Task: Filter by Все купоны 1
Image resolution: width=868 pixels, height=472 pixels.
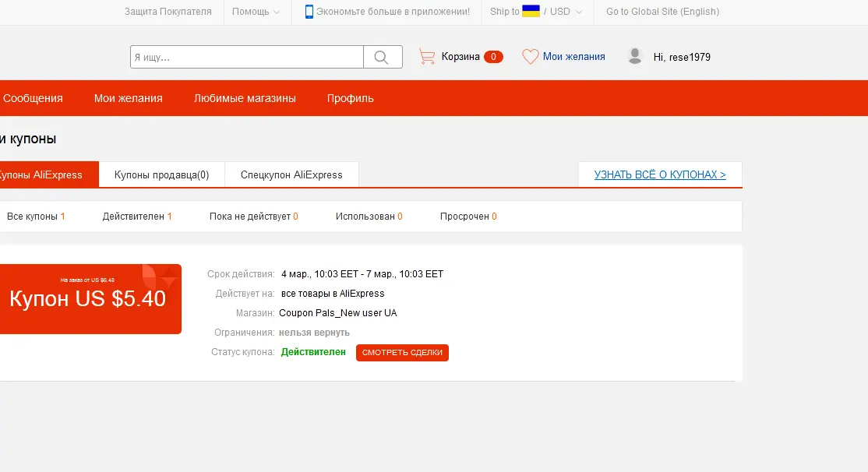Action: pos(36,217)
